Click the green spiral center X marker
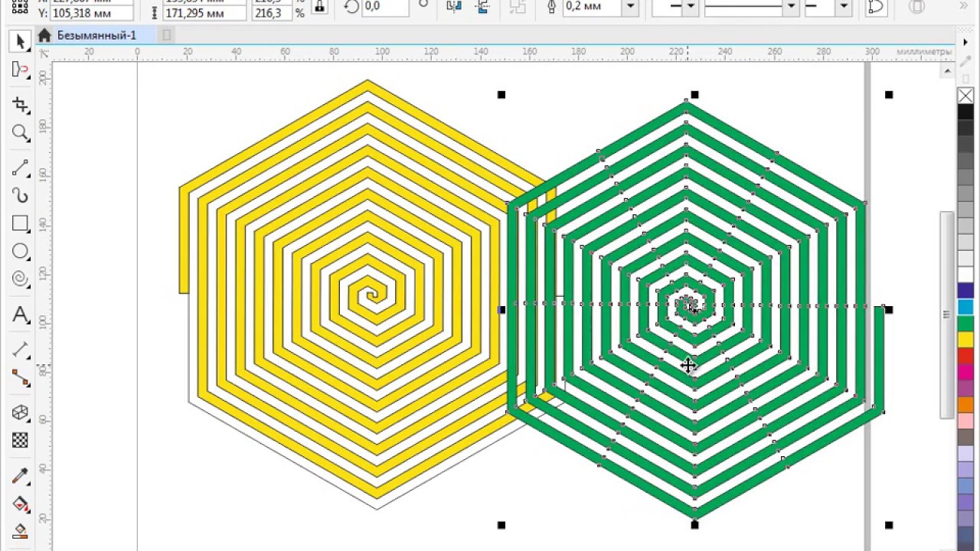980x551 pixels. [694, 305]
